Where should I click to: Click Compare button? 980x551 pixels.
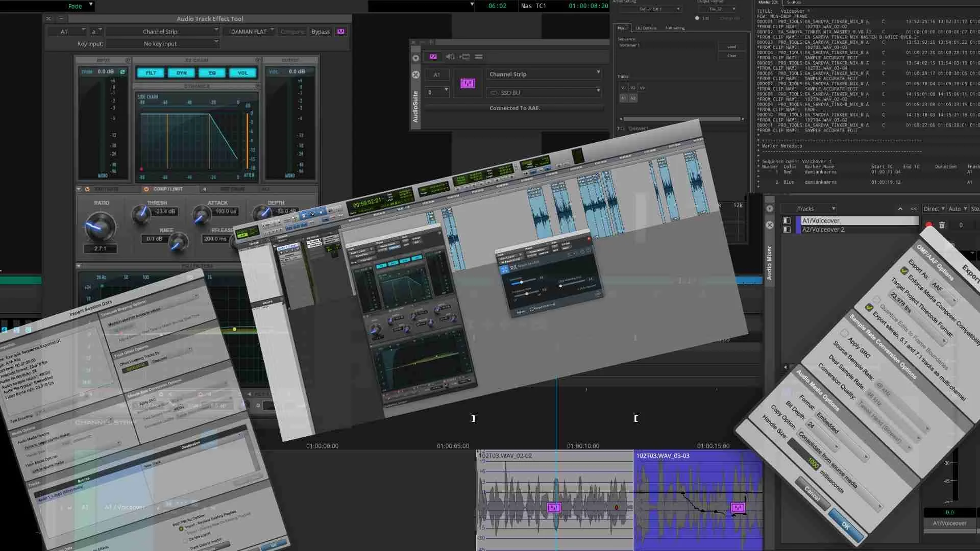point(292,32)
